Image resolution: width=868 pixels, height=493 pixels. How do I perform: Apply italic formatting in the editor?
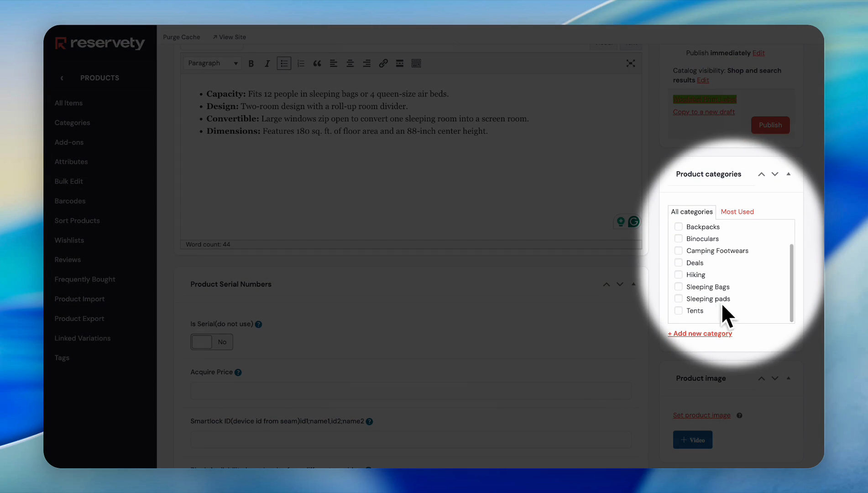pos(267,63)
